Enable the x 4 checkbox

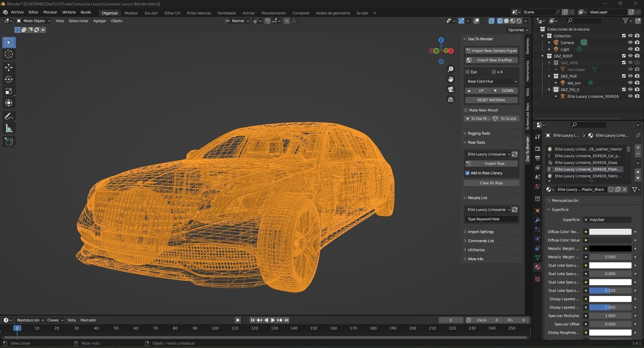(494, 72)
